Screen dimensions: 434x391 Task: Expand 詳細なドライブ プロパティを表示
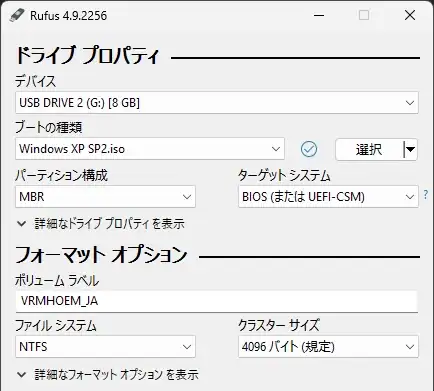point(101,224)
